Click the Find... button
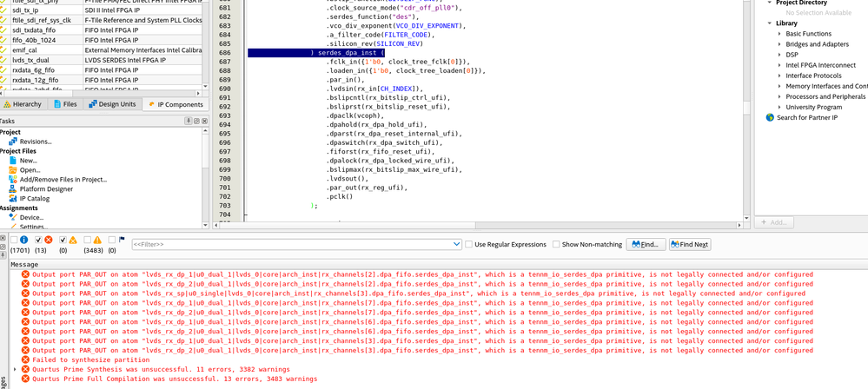This screenshot has height=389, width=868. coord(646,244)
